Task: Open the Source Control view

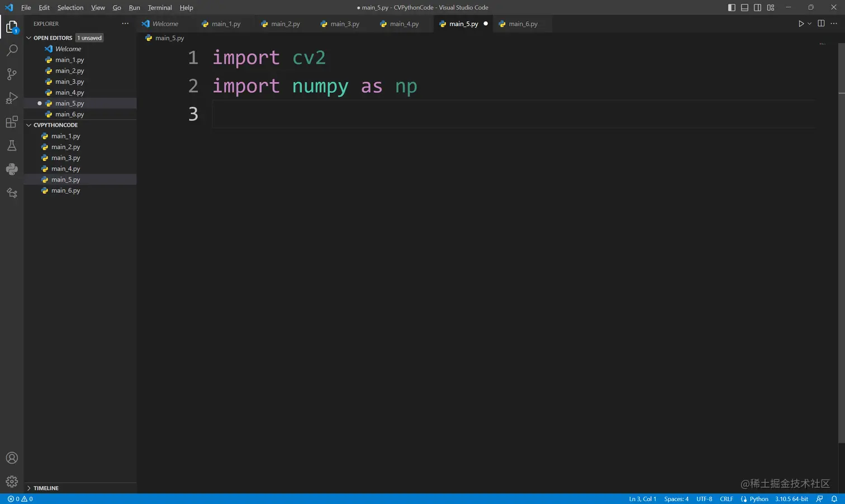Action: 12,74
